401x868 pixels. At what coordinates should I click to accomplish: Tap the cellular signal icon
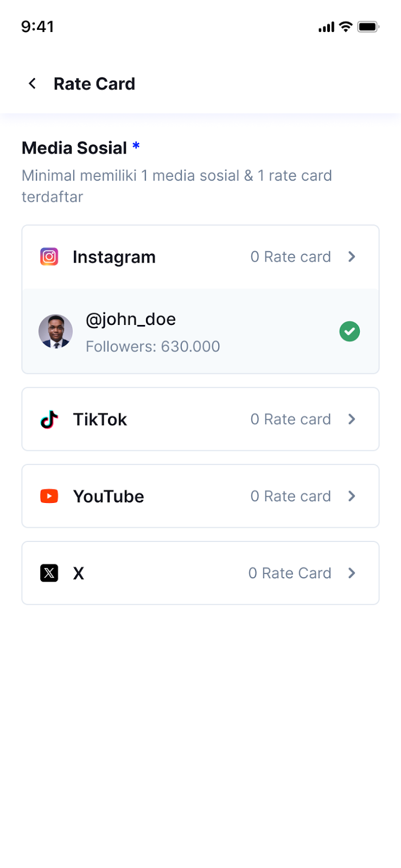[326, 27]
